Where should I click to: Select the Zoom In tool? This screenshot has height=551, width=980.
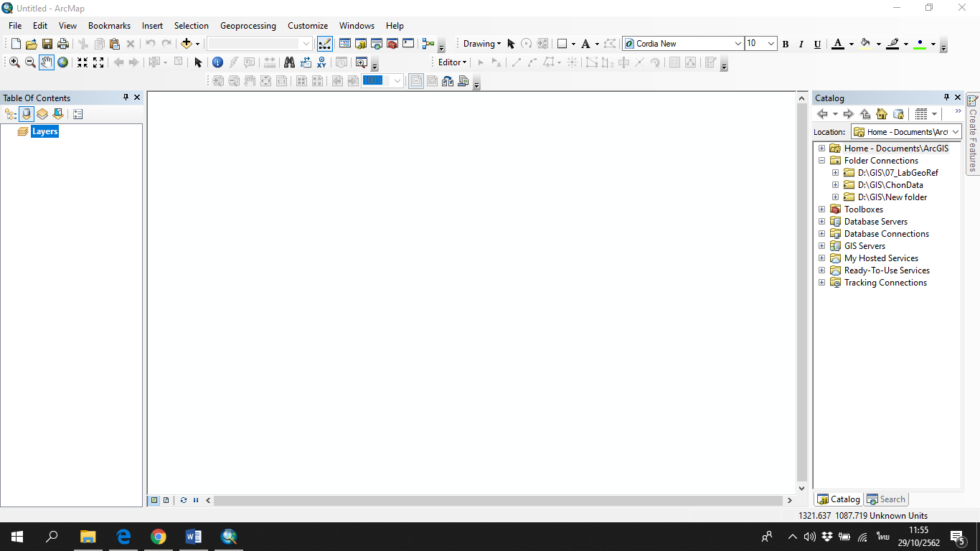14,62
